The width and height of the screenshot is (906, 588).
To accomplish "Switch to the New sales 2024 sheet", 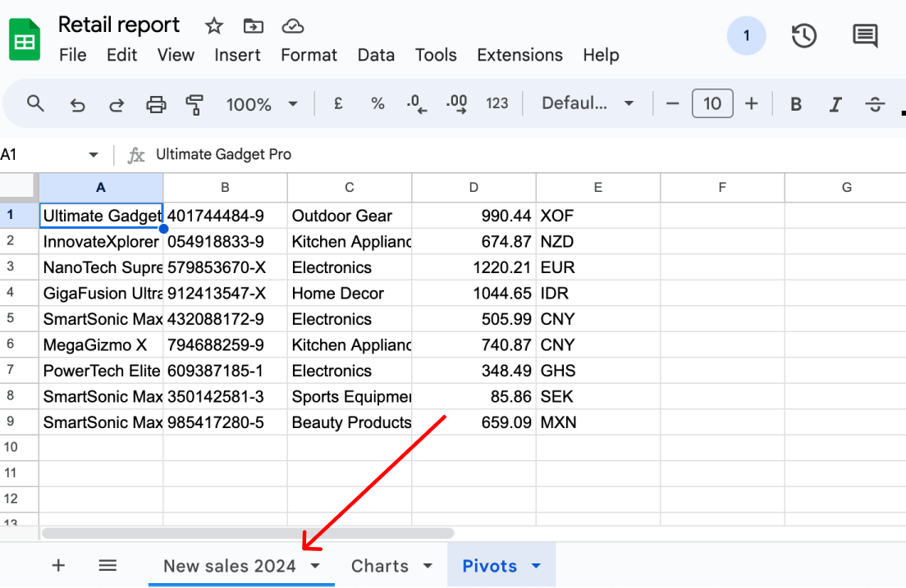I will click(230, 566).
